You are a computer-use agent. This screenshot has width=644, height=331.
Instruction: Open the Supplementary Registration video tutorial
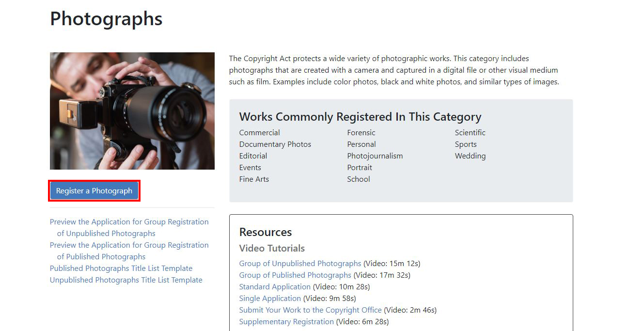point(286,321)
